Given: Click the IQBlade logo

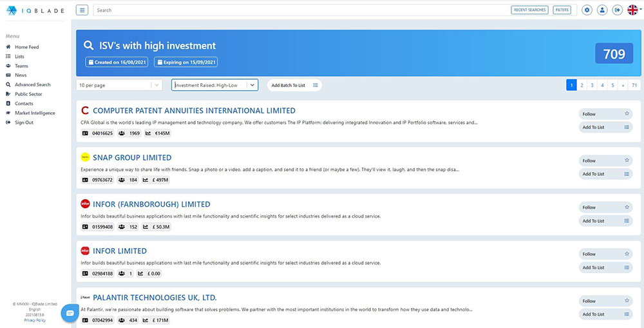Looking at the screenshot, I should tap(35, 11).
